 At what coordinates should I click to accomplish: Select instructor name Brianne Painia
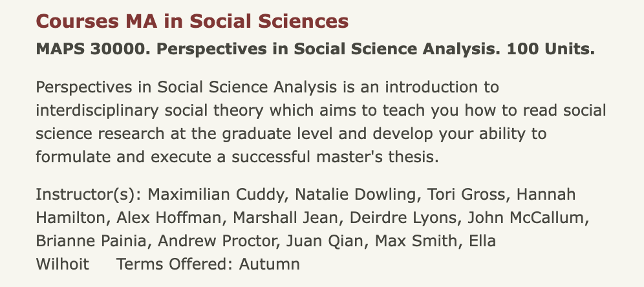tap(93, 241)
